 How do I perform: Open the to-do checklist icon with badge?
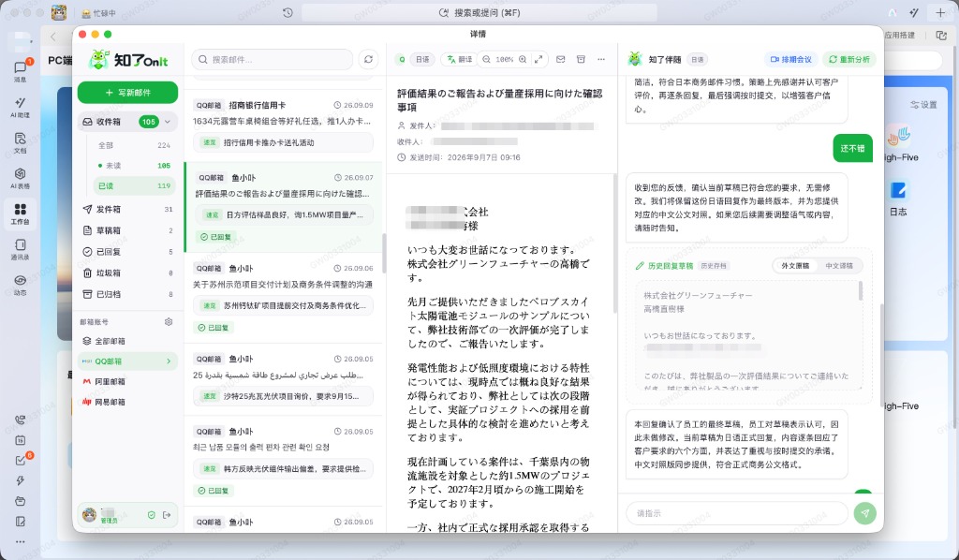click(21, 461)
